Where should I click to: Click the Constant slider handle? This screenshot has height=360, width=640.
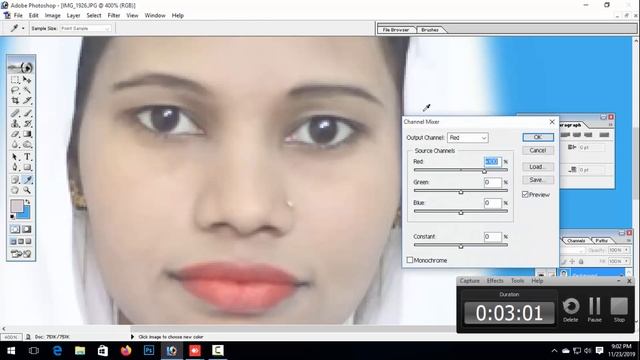tap(461, 246)
